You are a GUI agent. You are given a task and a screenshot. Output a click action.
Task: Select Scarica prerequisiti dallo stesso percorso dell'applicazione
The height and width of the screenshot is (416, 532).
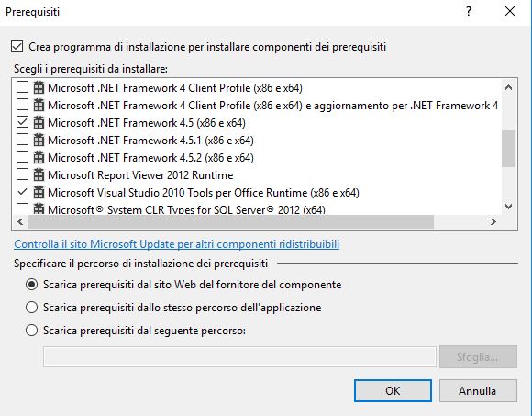click(x=31, y=308)
